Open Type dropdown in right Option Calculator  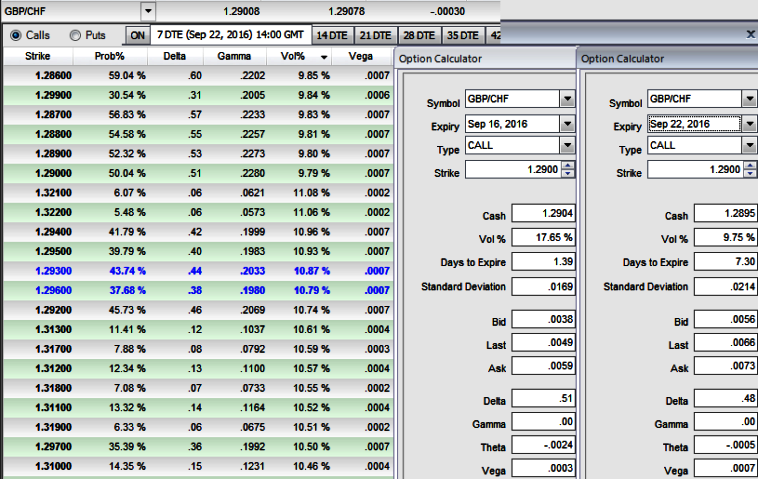pos(749,145)
